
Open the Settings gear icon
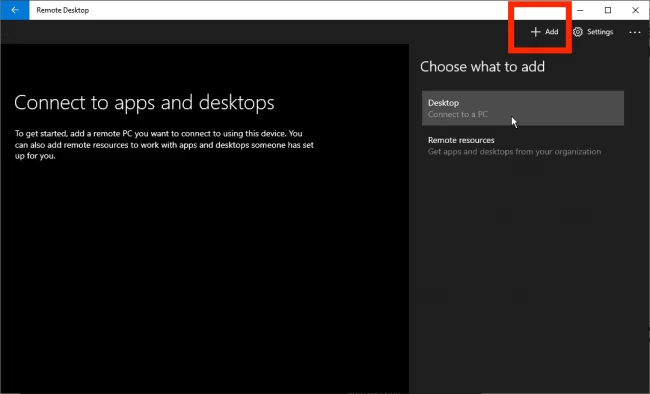(x=578, y=32)
